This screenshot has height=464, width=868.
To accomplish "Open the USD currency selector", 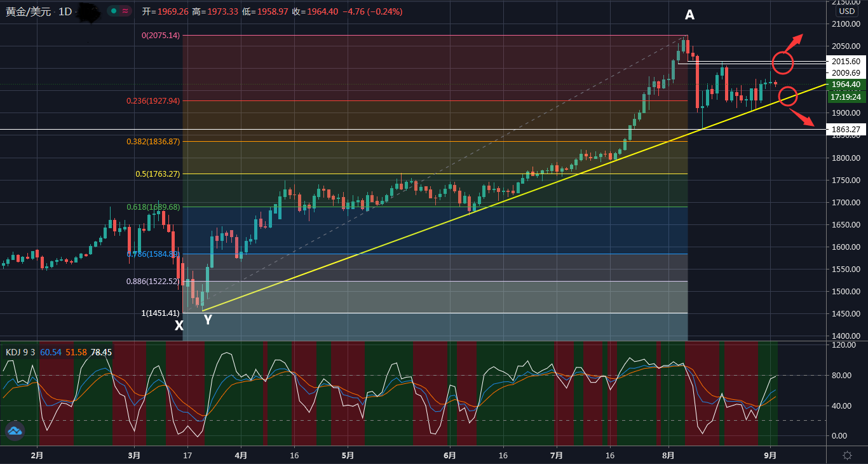I will pos(846,11).
